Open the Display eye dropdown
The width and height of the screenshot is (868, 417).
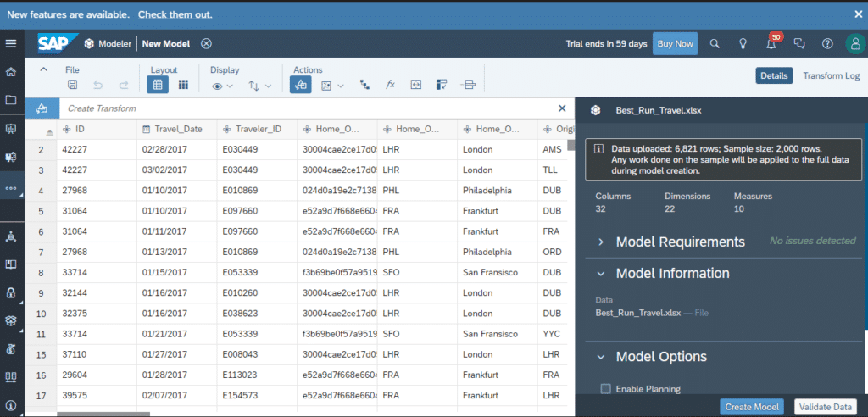(223, 86)
